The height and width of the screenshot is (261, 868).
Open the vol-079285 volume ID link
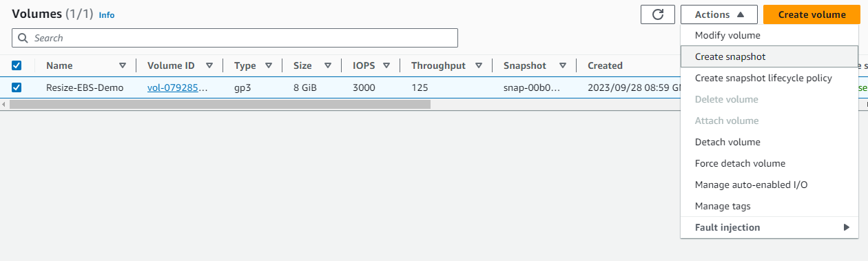coord(178,87)
